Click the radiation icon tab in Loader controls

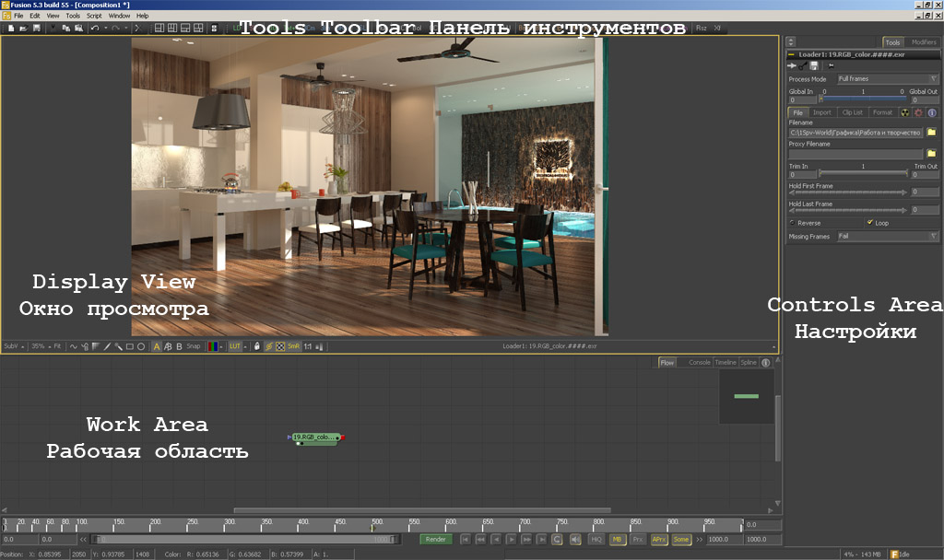click(x=904, y=112)
